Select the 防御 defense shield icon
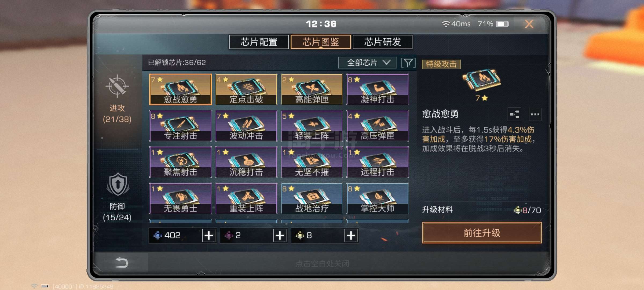 [118, 184]
